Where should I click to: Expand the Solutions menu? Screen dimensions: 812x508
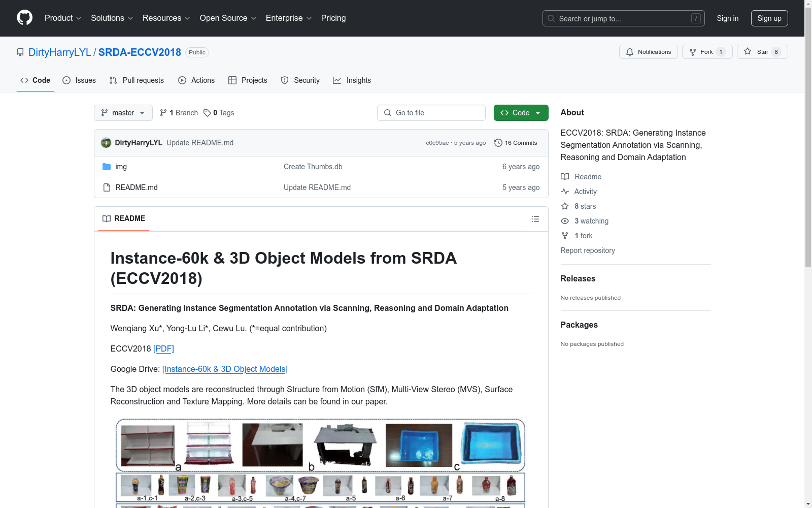coord(112,18)
